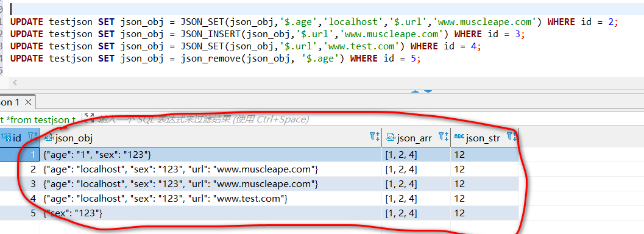
Task: Place cursor in json_remove line with id = 5
Action: 215,58
